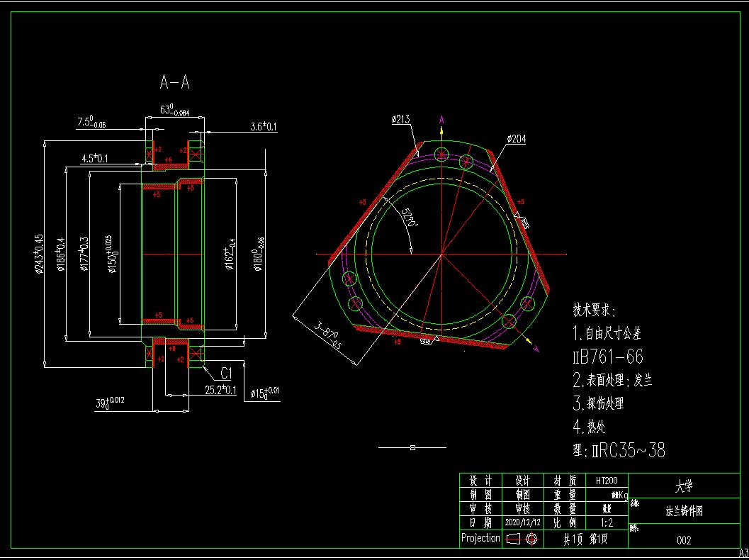The image size is (749, 560).
Task: Select the A-A section view title
Action: 174,82
